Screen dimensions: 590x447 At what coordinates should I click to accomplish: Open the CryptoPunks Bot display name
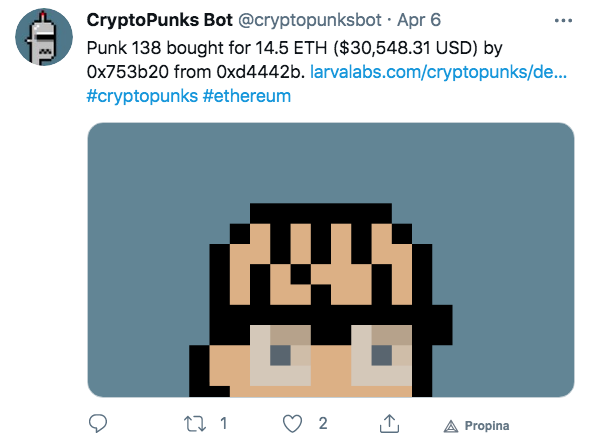tap(160, 20)
